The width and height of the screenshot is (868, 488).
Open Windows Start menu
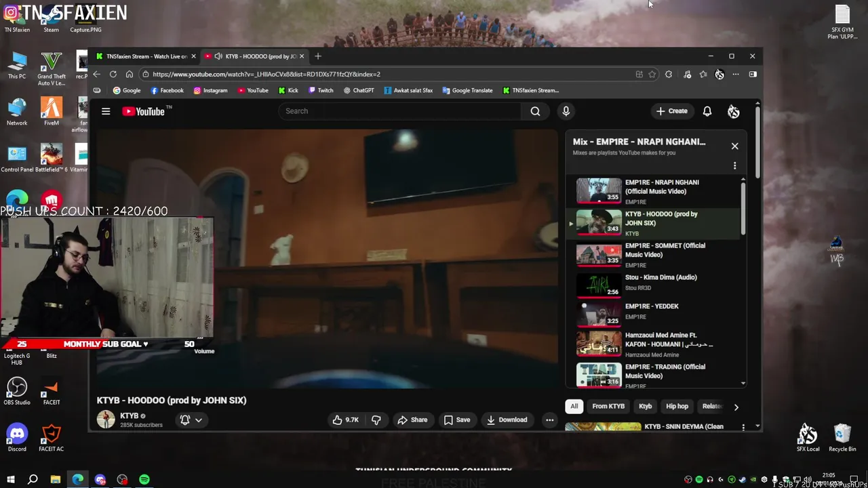point(10,480)
